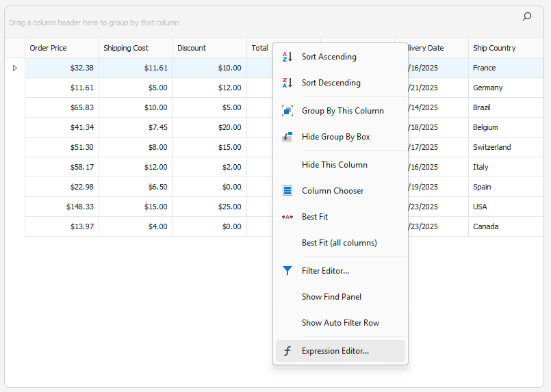Select the $41.34 order price cell

pos(62,127)
